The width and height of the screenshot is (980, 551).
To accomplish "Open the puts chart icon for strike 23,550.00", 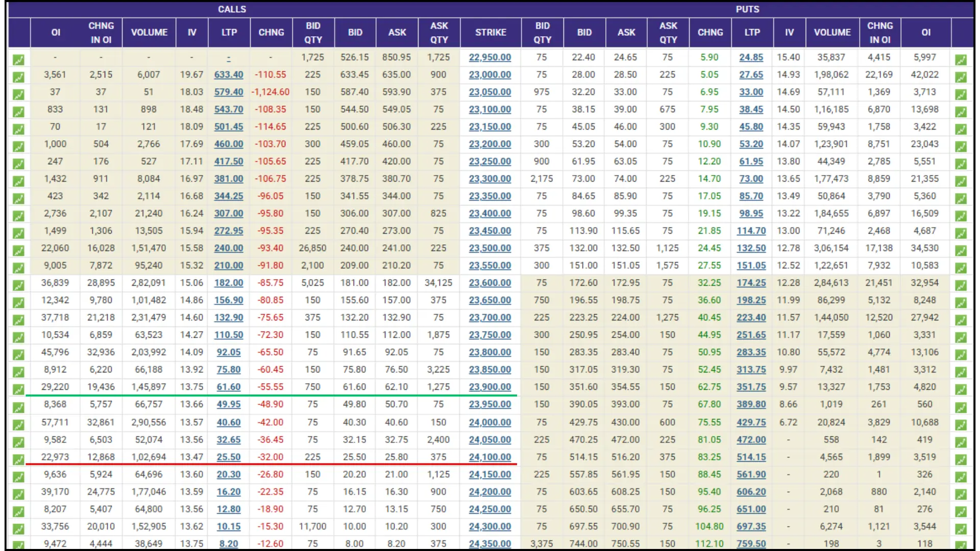I will [961, 268].
